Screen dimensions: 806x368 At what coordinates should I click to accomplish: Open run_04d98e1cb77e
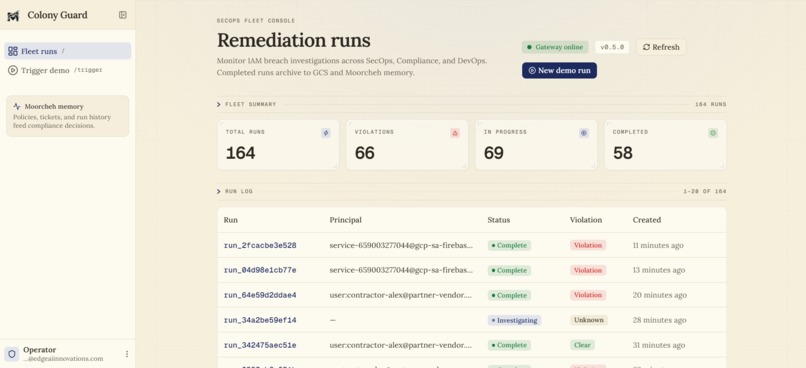point(260,270)
